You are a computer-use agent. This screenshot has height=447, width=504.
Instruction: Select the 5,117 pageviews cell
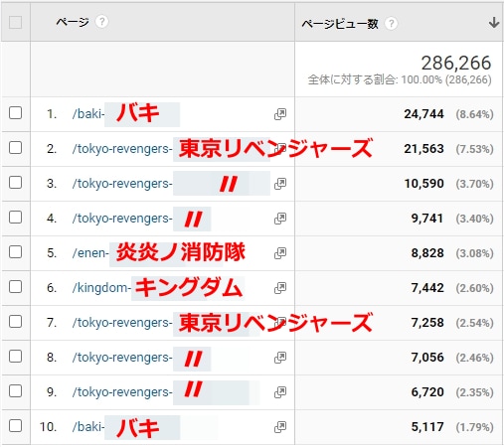pos(427,427)
